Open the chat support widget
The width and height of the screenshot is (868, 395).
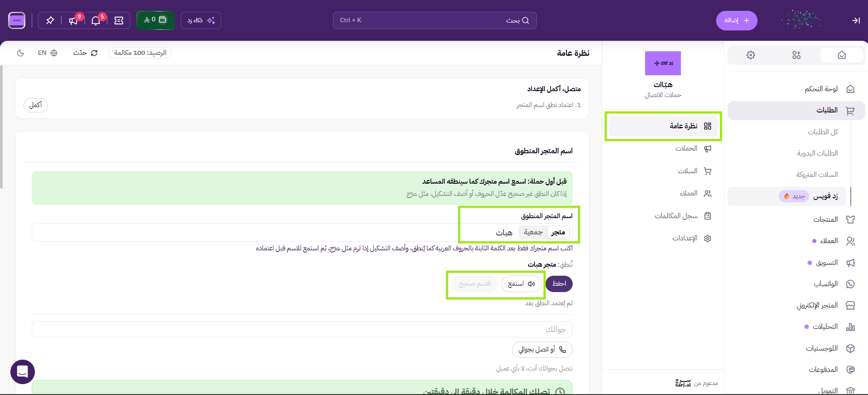click(23, 372)
